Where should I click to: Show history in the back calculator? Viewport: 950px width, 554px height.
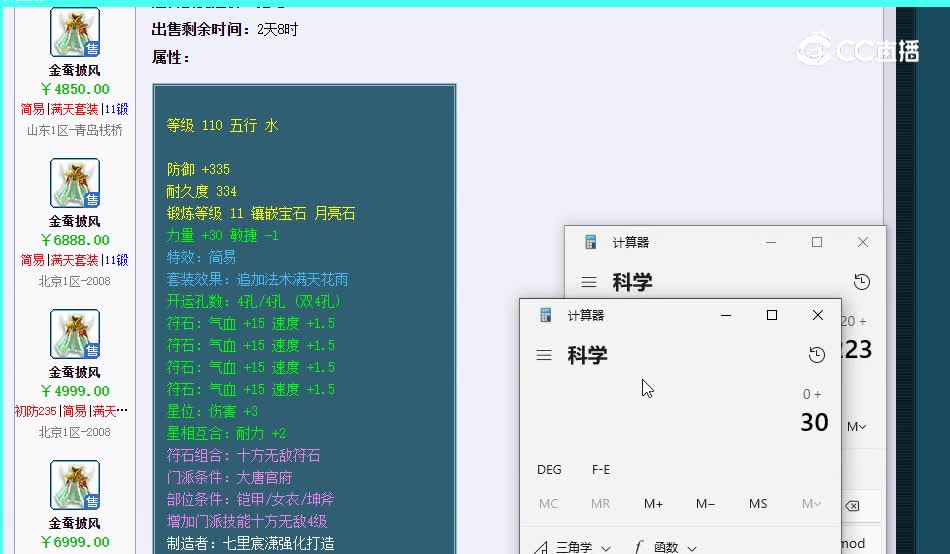click(862, 282)
